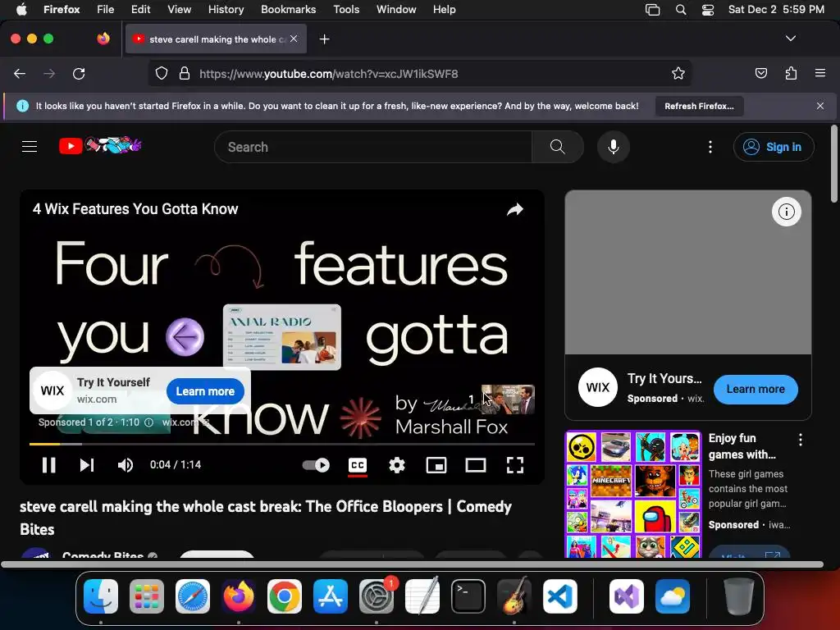Reload the page with the refresh icon

[79, 73]
